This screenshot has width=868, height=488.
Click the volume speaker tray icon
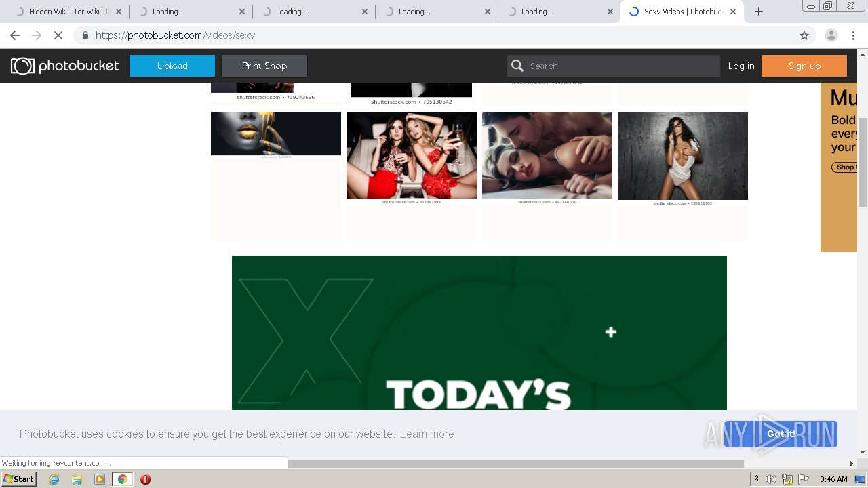pyautogui.click(x=771, y=479)
